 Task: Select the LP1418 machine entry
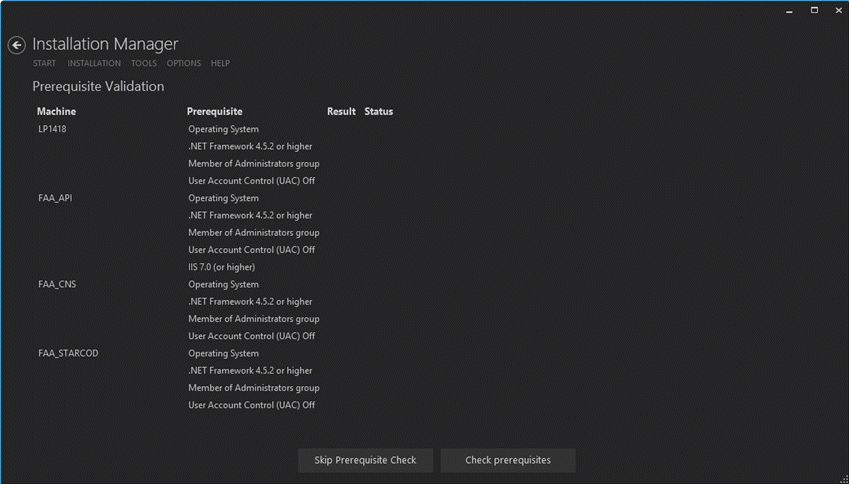click(x=52, y=129)
